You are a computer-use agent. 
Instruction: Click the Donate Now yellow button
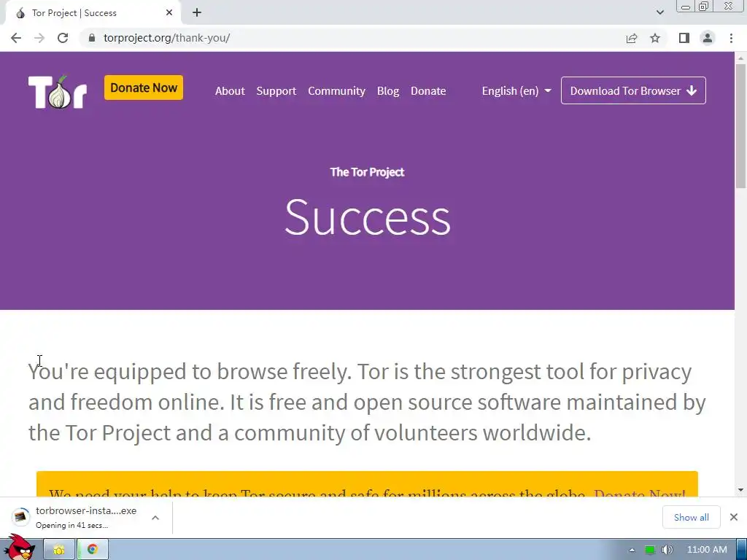[x=144, y=87]
